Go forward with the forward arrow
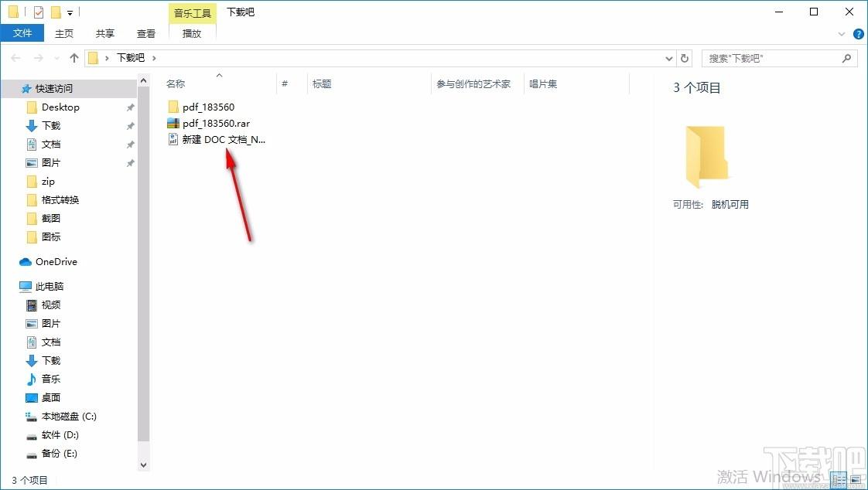This screenshot has height=490, width=868. click(38, 57)
